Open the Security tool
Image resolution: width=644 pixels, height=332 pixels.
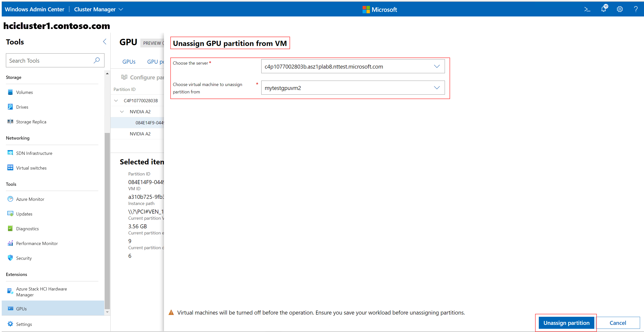click(24, 258)
